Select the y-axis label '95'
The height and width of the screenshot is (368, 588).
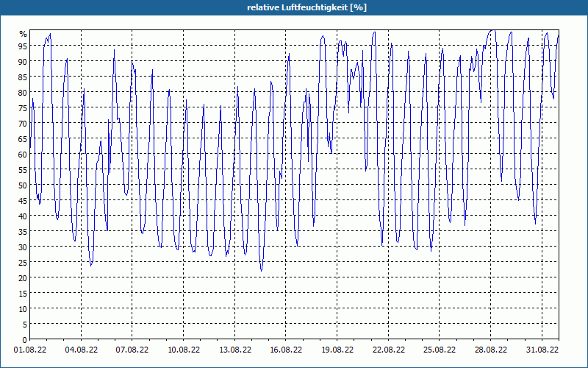[x=23, y=46]
